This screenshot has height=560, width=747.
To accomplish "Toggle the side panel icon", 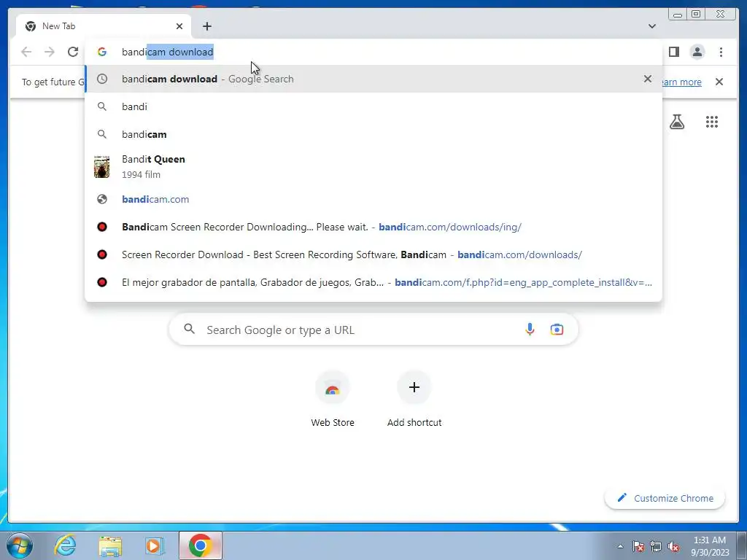I will (673, 52).
